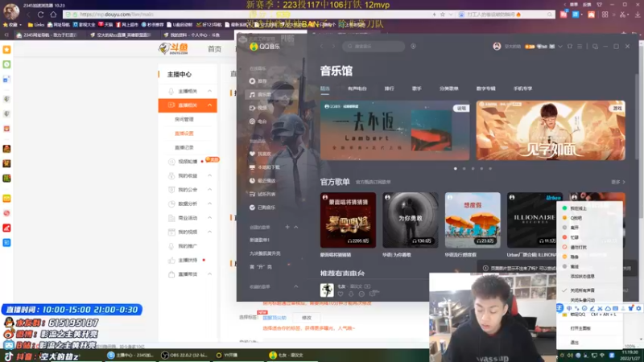
Task: Switch to 手机专享 tab
Action: [522, 88]
